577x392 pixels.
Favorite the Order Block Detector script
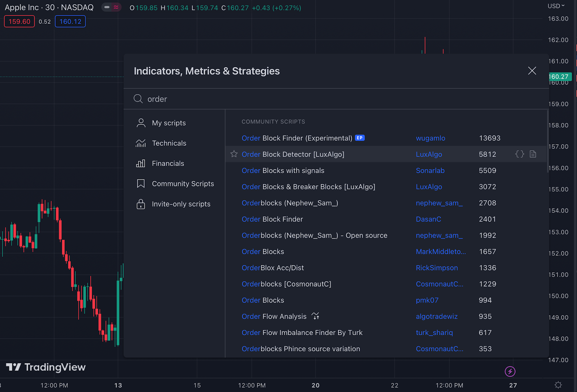(234, 154)
